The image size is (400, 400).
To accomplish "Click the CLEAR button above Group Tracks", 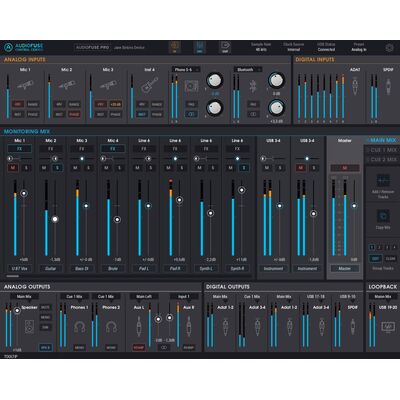I will point(390,258).
